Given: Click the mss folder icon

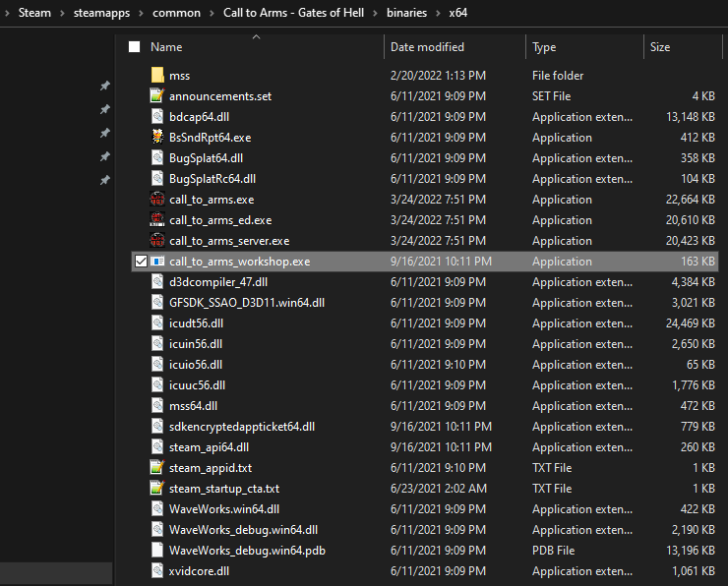Looking at the screenshot, I should tap(157, 75).
